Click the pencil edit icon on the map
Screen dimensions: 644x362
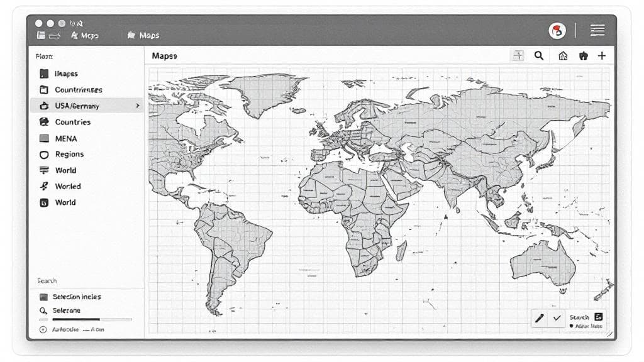(539, 319)
